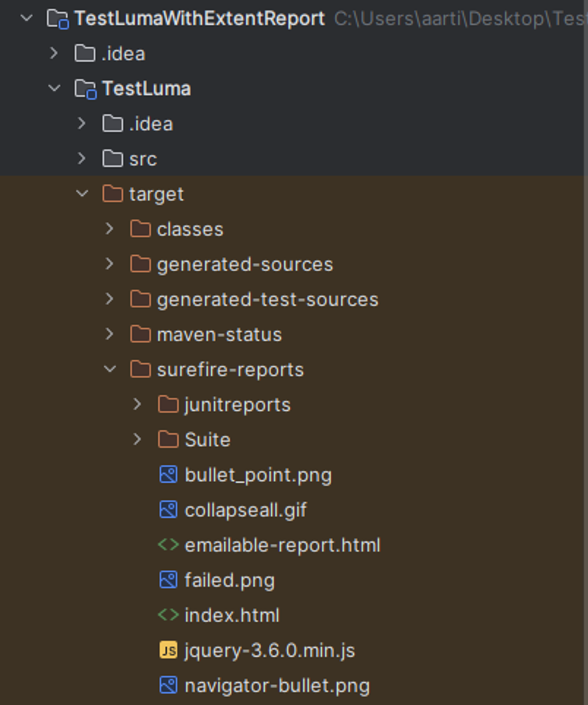Click the image icon beside collapseall.gif
Screen dimensions: 588x705
pyautogui.click(x=168, y=510)
